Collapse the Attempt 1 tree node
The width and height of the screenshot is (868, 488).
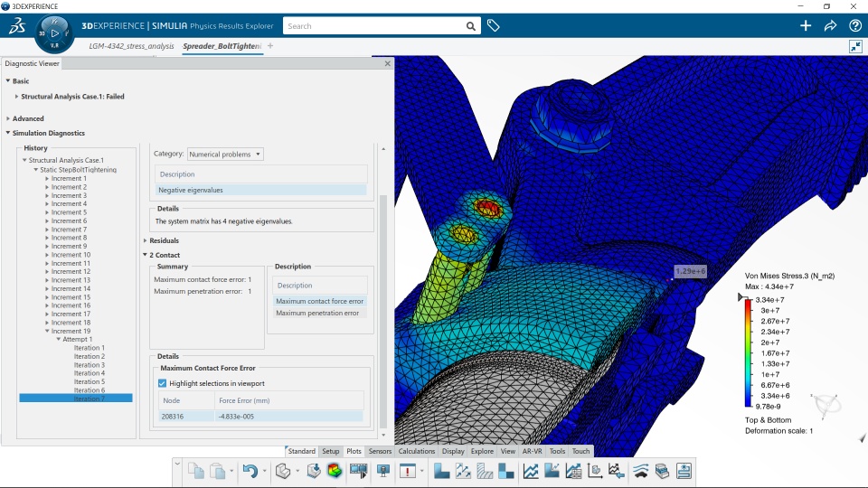(x=58, y=339)
